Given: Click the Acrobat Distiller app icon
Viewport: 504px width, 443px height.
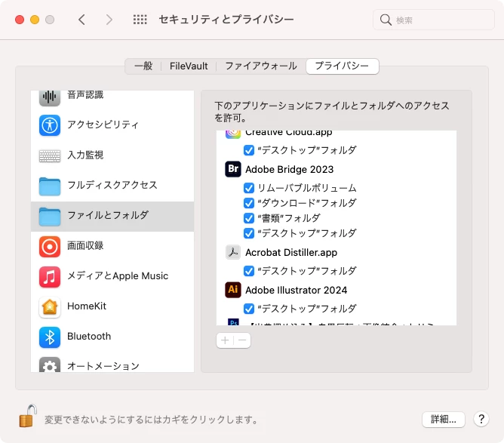Looking at the screenshot, I should pos(233,252).
